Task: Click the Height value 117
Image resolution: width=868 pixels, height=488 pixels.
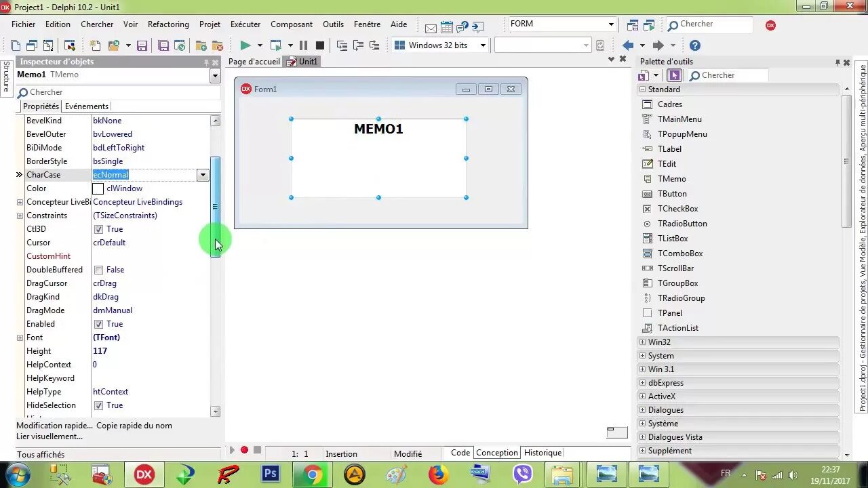Action: click(100, 351)
